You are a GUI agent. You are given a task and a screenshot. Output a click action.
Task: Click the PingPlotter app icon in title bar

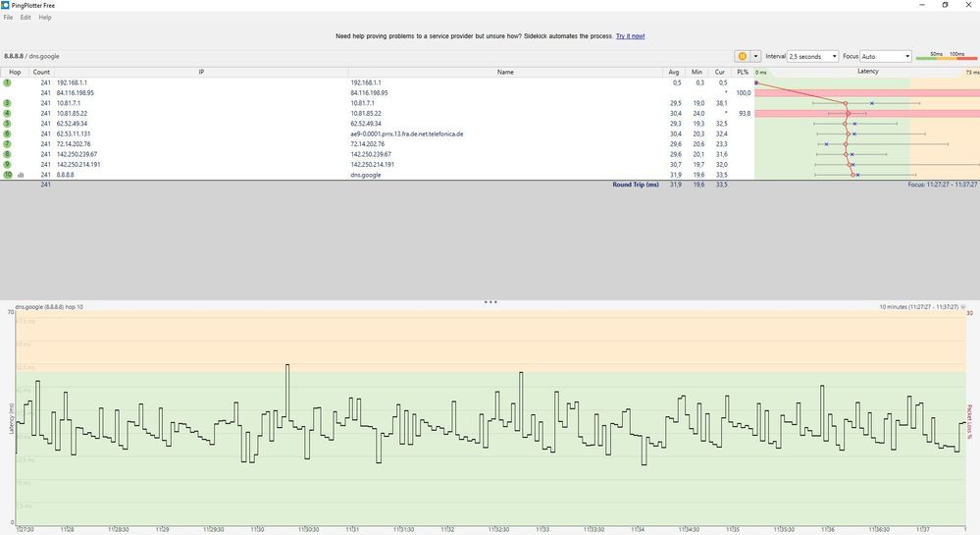pos(7,5)
